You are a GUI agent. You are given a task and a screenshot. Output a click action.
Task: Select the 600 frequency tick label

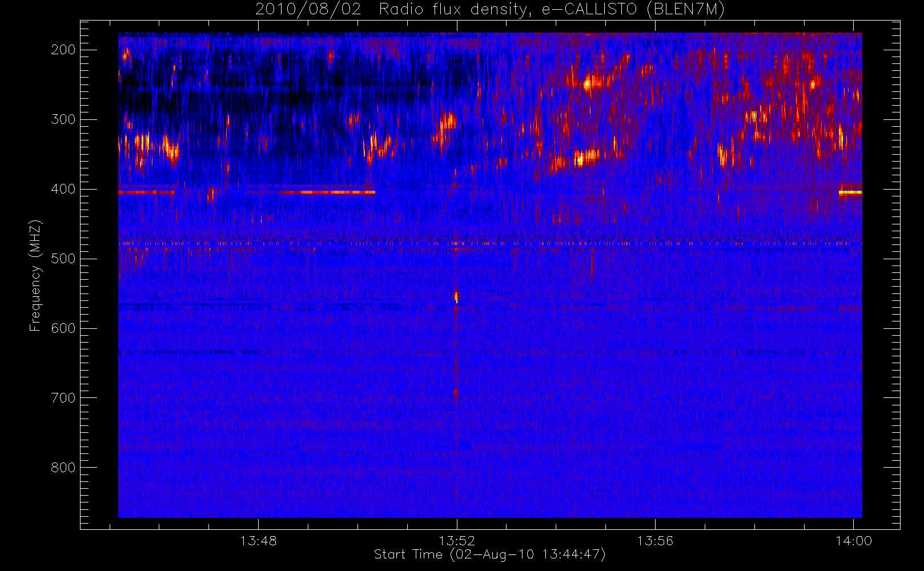(x=63, y=328)
